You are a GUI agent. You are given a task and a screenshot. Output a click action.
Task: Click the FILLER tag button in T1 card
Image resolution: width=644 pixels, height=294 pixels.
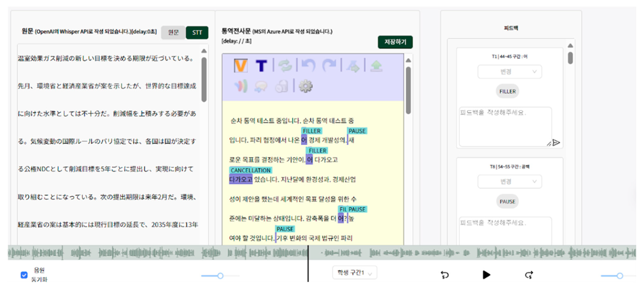(508, 91)
